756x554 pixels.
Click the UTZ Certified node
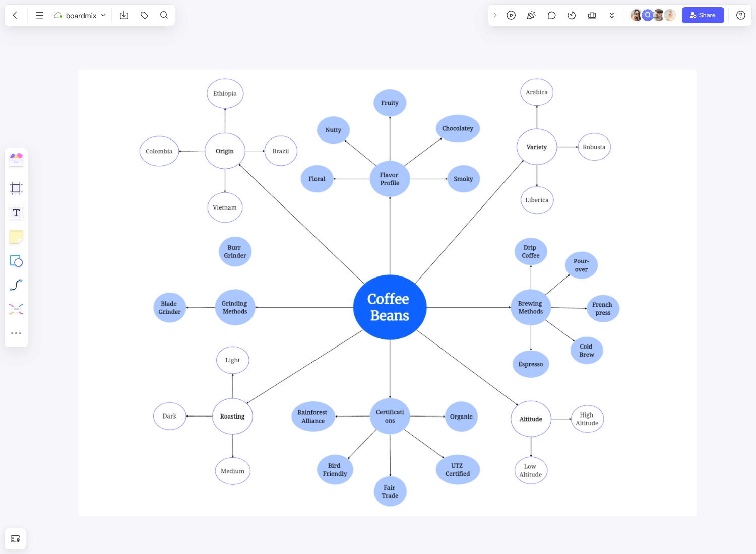pyautogui.click(x=458, y=470)
